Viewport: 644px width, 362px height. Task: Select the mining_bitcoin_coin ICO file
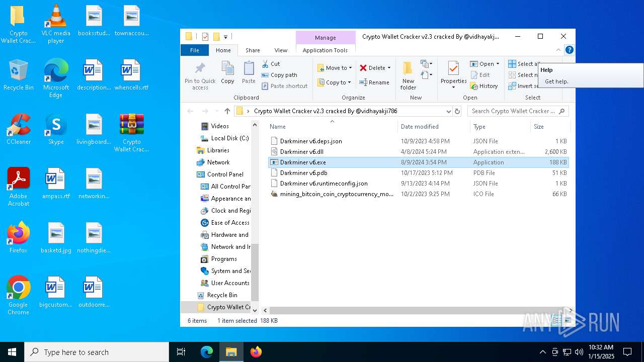point(419,194)
